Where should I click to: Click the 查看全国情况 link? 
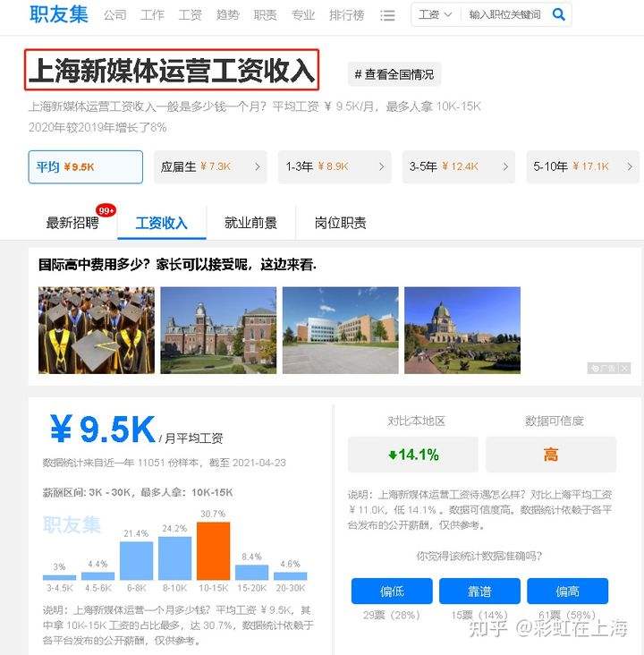pos(394,74)
